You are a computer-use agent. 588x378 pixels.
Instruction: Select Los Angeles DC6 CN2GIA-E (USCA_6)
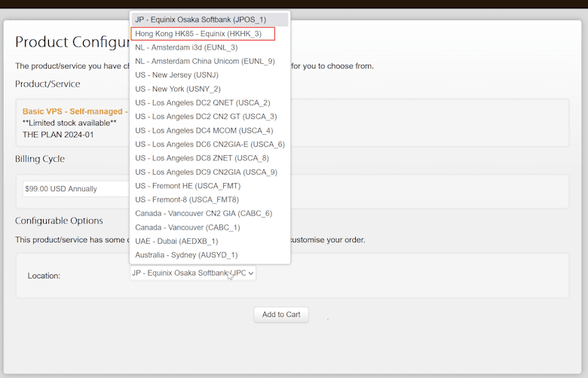pos(210,144)
